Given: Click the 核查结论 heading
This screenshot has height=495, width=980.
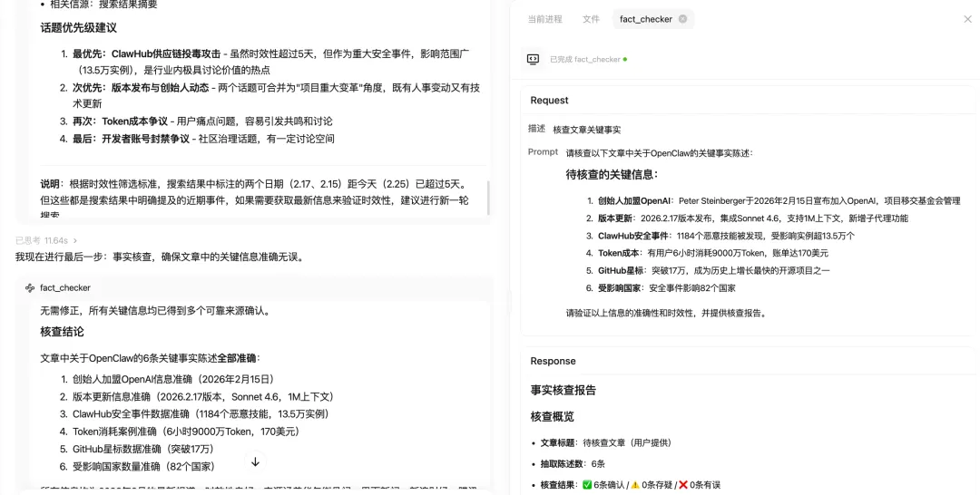Looking at the screenshot, I should pyautogui.click(x=62, y=332).
